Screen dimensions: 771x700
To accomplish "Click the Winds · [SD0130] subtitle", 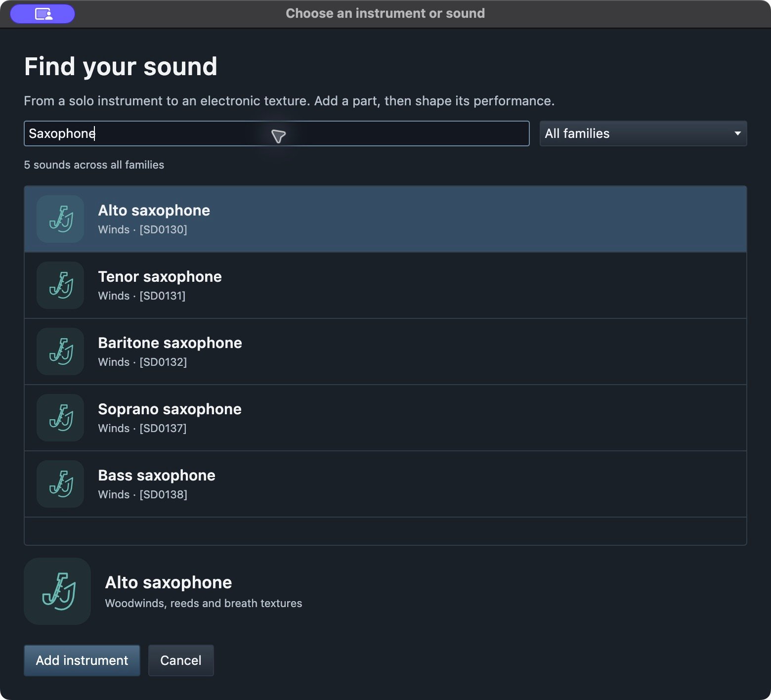I will (143, 230).
